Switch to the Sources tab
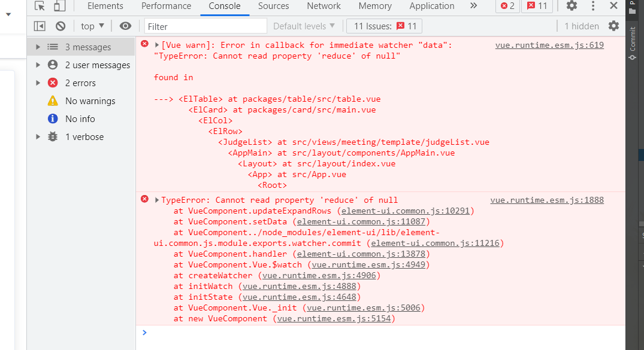 (273, 6)
